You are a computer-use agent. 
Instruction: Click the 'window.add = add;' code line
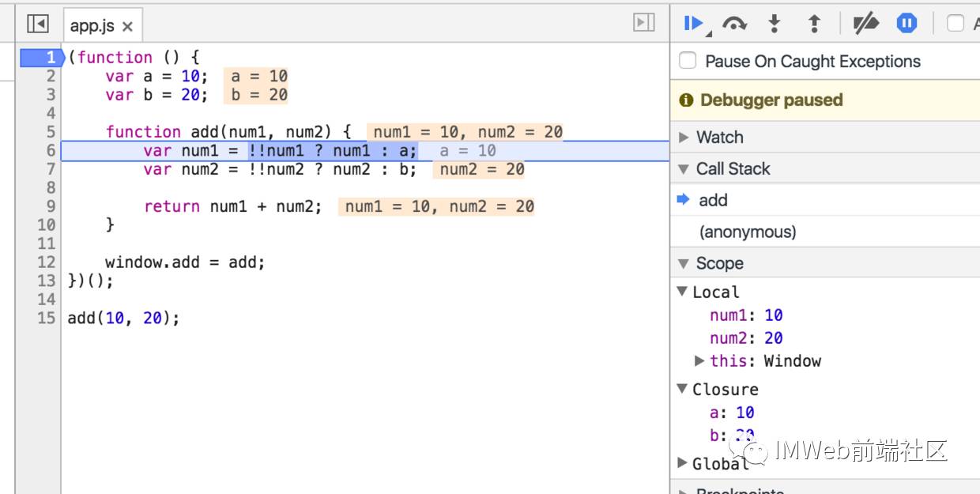(x=185, y=262)
